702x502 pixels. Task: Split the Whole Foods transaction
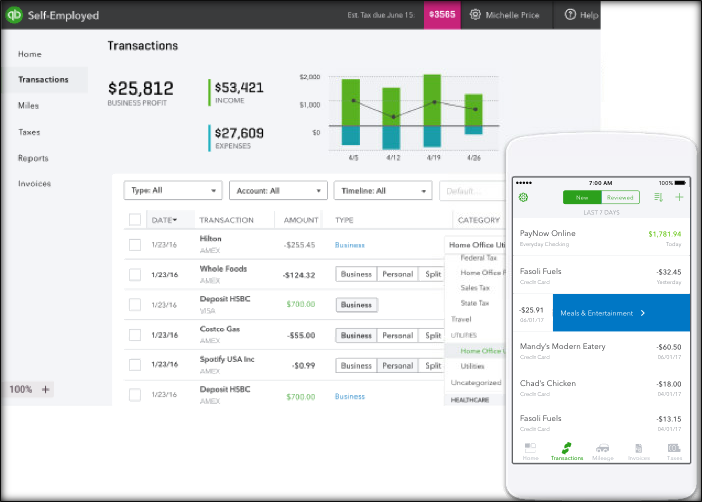coord(432,274)
